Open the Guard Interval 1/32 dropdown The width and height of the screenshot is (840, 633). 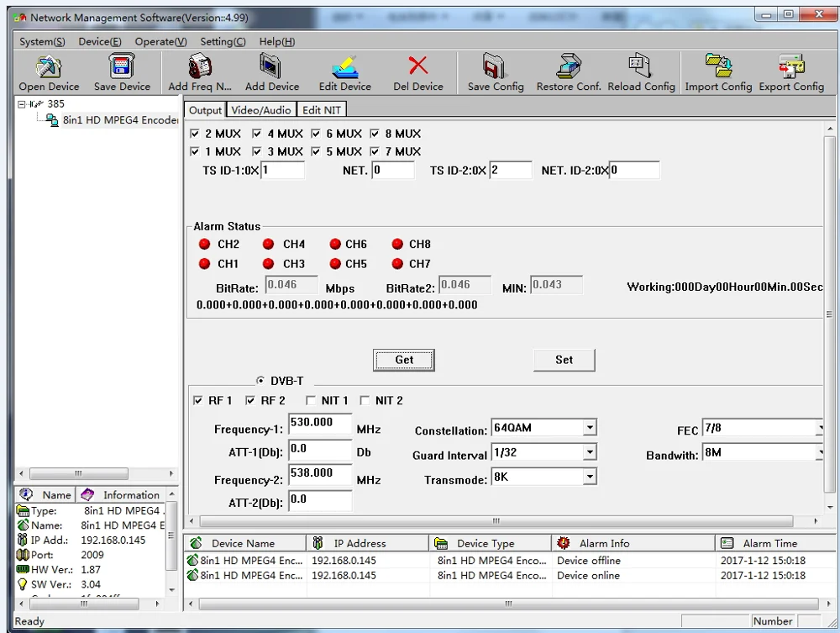(x=590, y=452)
